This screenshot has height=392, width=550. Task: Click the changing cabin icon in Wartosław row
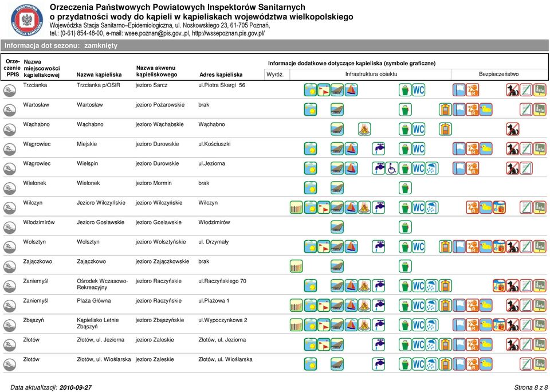(446, 109)
